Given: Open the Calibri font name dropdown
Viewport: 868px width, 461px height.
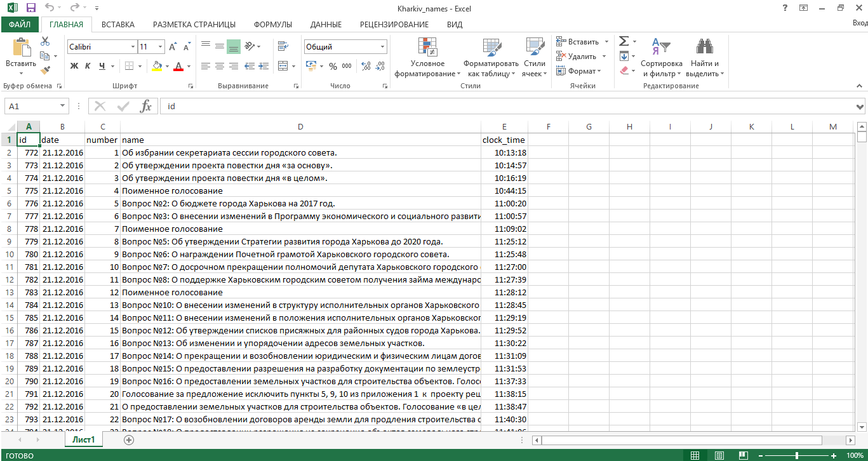Looking at the screenshot, I should tap(133, 46).
